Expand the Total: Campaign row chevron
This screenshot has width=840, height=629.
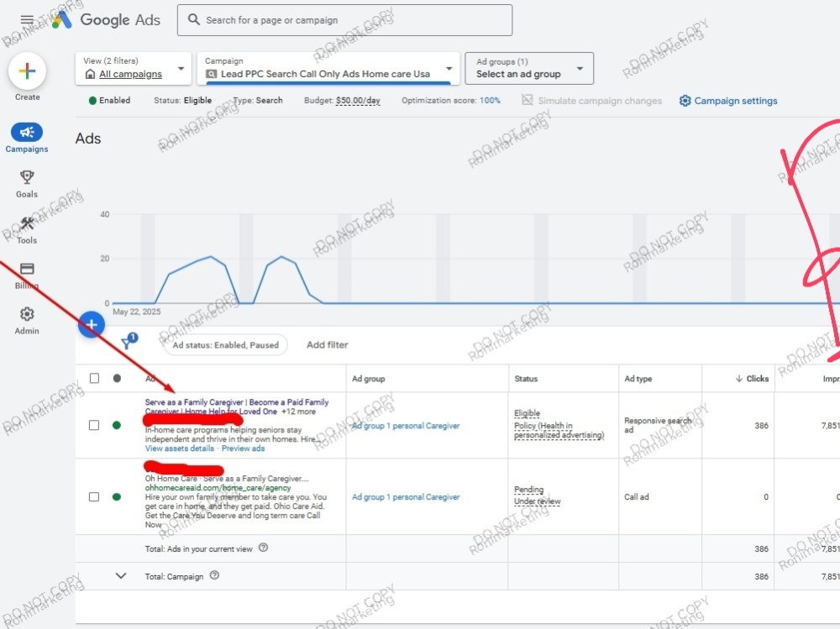(x=121, y=576)
